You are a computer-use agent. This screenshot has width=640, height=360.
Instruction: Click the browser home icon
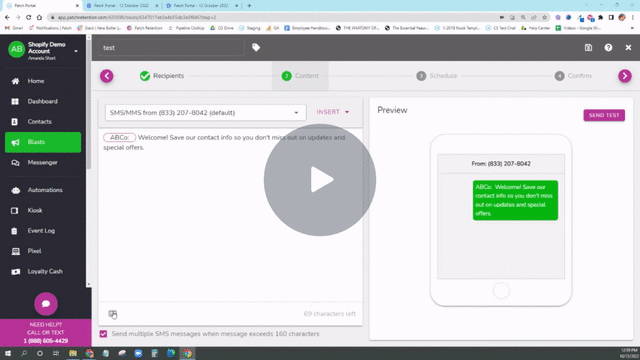point(39,18)
